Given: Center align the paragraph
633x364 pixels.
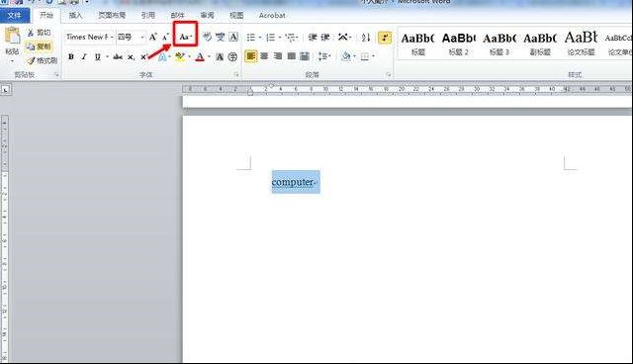Looking at the screenshot, I should pyautogui.click(x=264, y=56).
